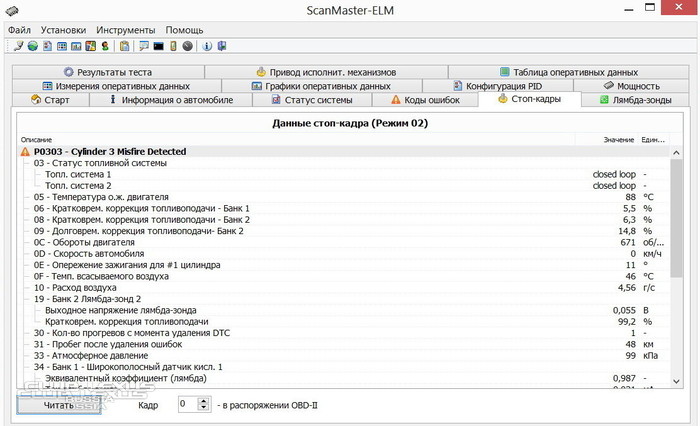Click the blue info circle icon
700x426 pixels.
(x=207, y=46)
